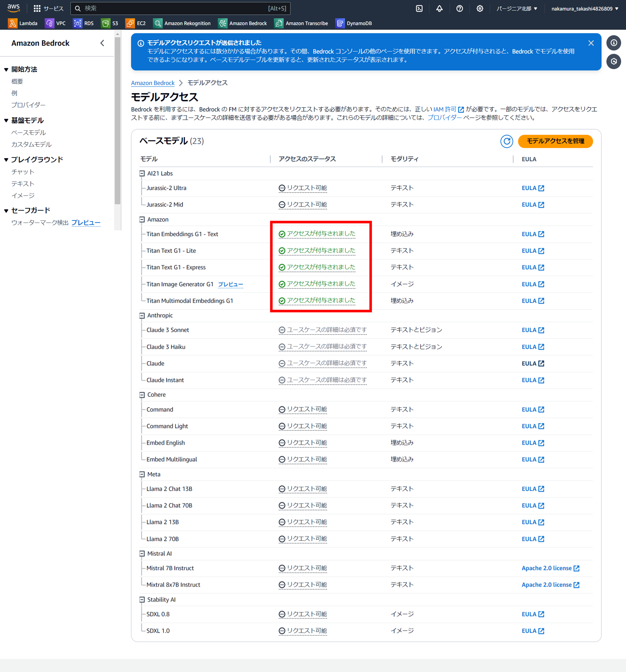
Task: Click the refresh base models icon
Action: click(506, 141)
